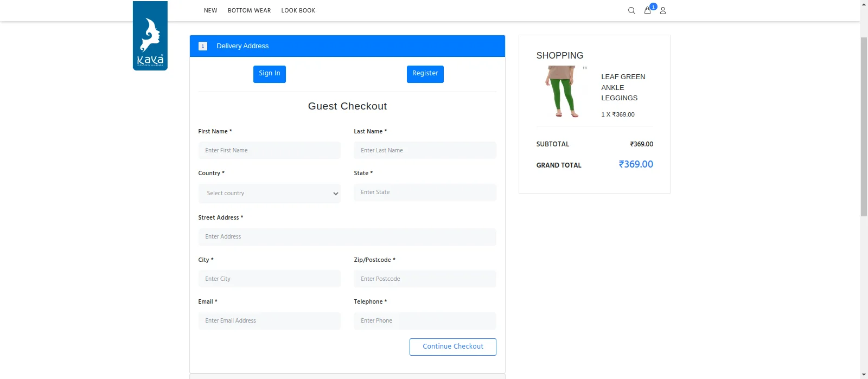Select the Enter State field
Image resolution: width=868 pixels, height=379 pixels.
425,192
